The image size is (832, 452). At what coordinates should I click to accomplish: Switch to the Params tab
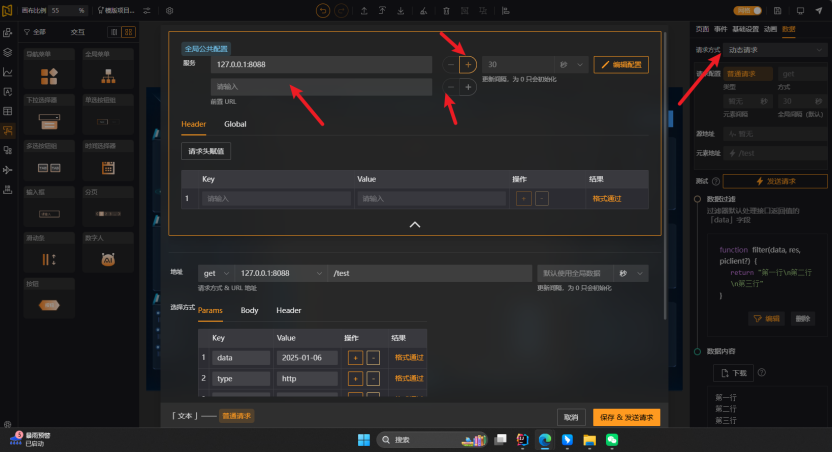(x=210, y=310)
